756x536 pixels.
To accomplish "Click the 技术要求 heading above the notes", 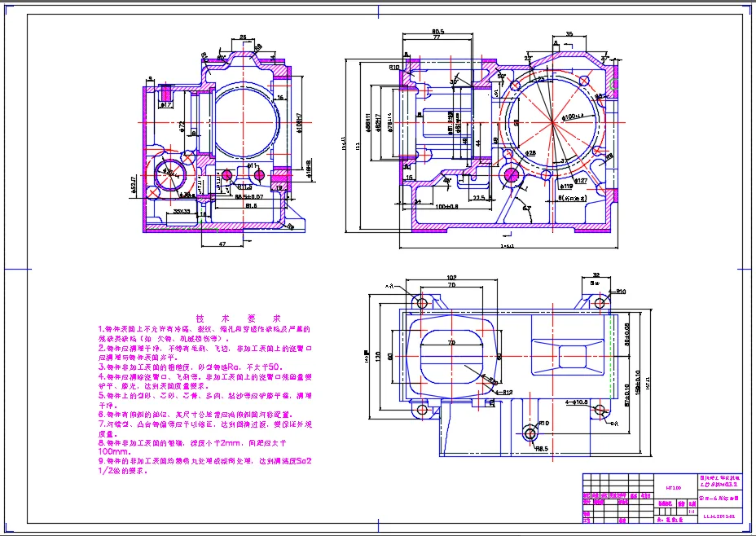I will (x=239, y=319).
